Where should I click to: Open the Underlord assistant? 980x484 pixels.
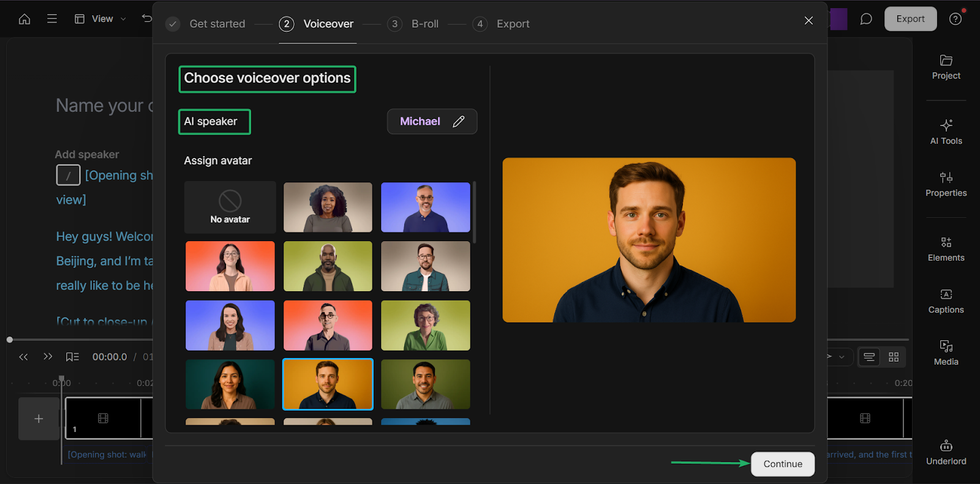[x=946, y=453]
